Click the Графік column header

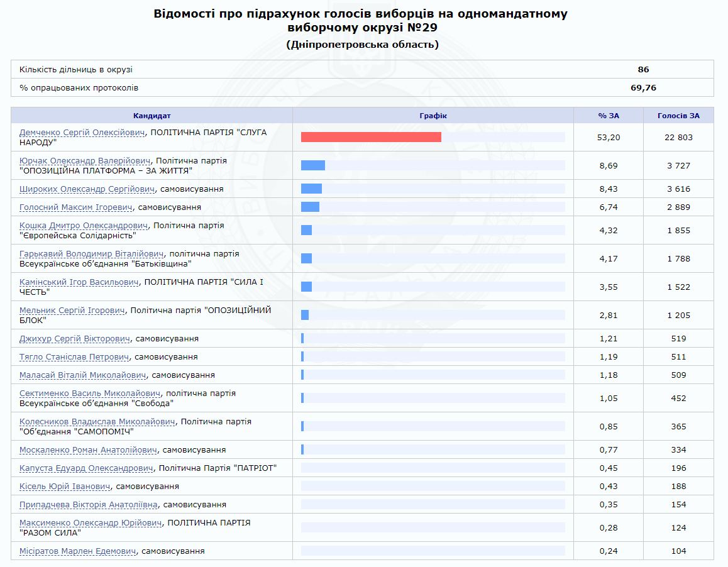433,115
